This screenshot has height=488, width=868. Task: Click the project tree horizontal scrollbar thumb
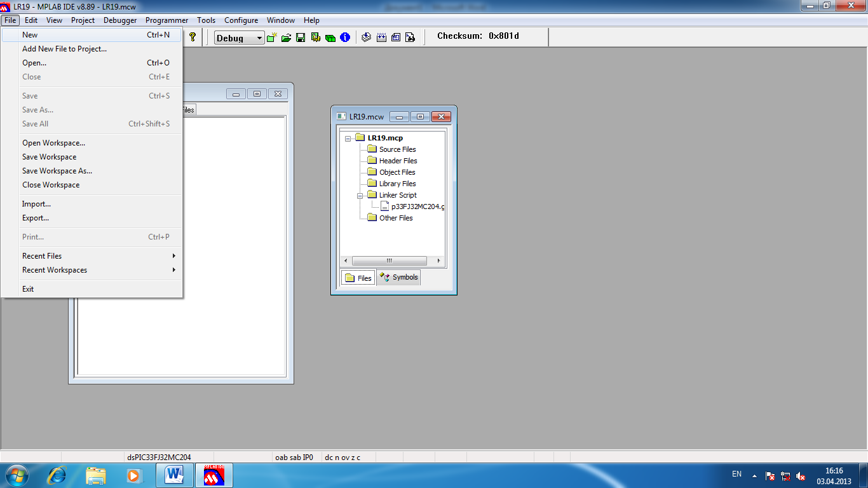click(x=390, y=261)
